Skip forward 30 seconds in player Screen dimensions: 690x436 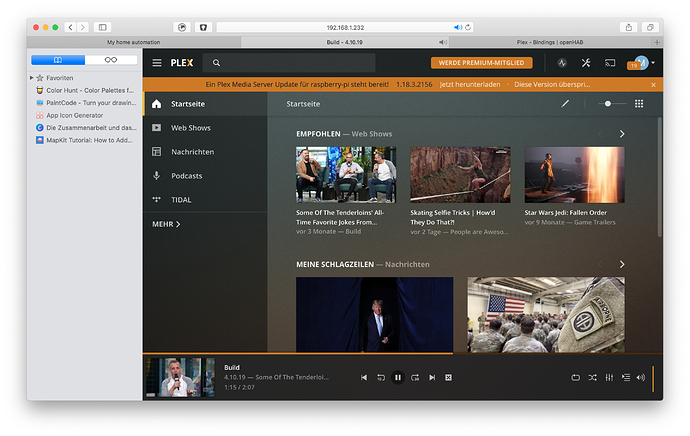click(415, 377)
